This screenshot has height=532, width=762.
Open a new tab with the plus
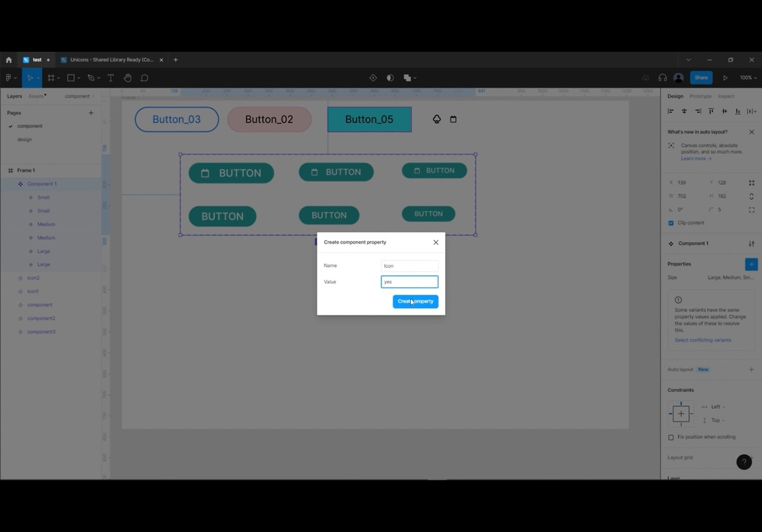(176, 60)
